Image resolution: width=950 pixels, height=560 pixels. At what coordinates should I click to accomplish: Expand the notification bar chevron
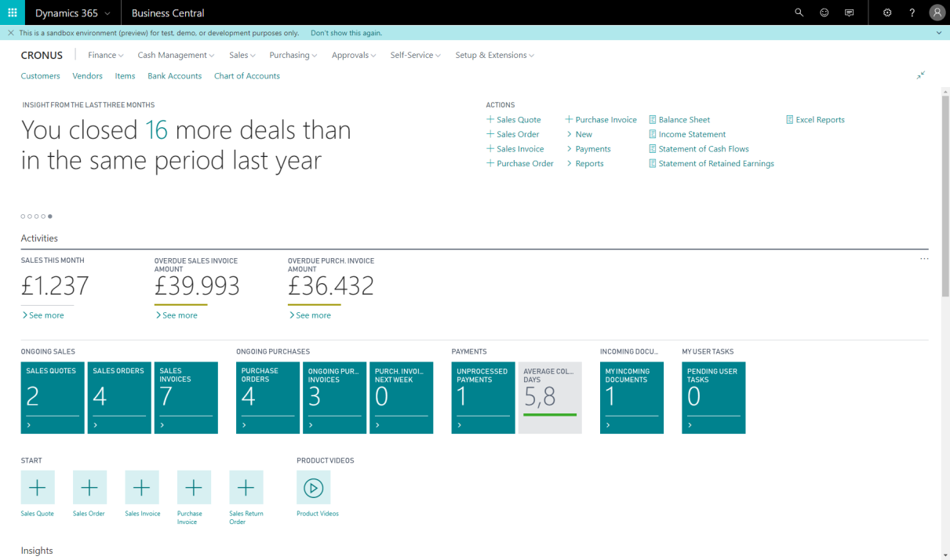point(939,33)
